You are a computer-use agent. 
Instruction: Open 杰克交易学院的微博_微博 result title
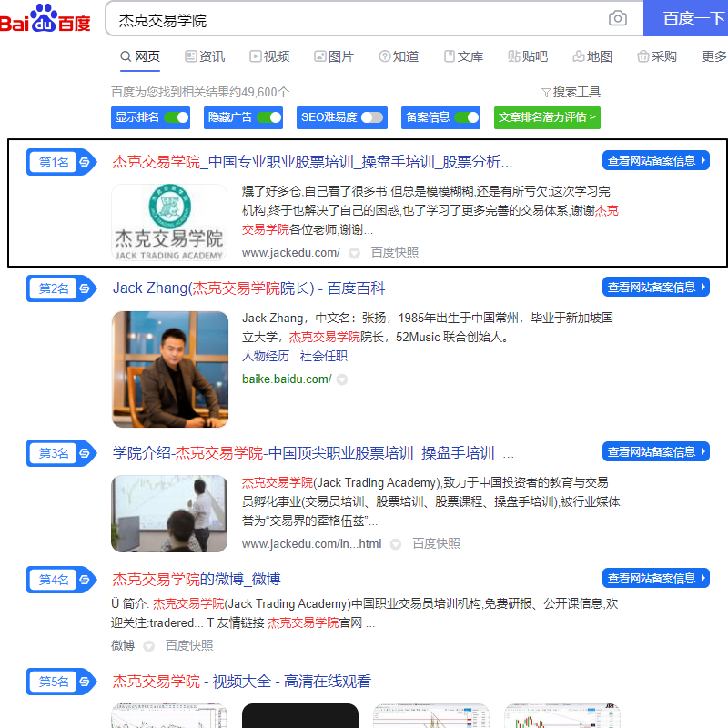click(x=197, y=580)
